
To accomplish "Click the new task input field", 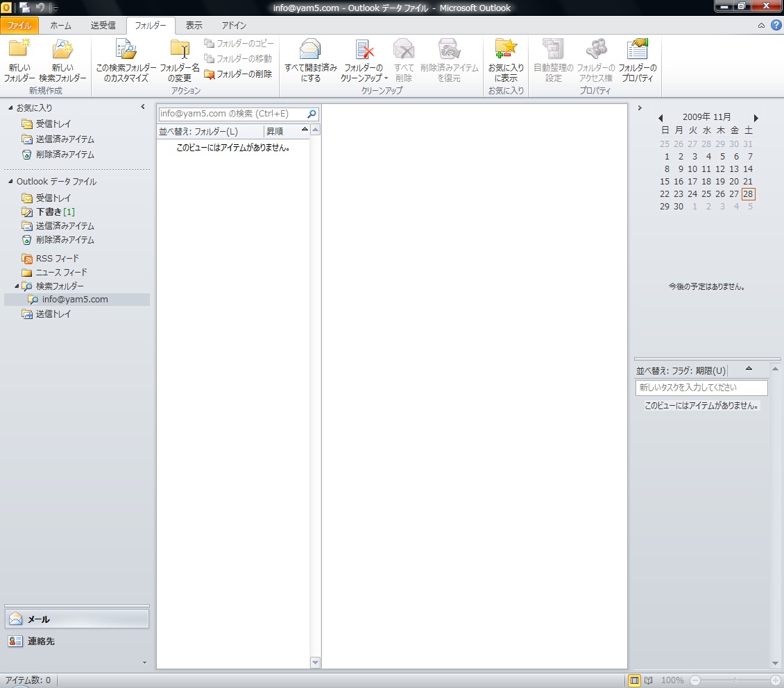I will tap(701, 388).
